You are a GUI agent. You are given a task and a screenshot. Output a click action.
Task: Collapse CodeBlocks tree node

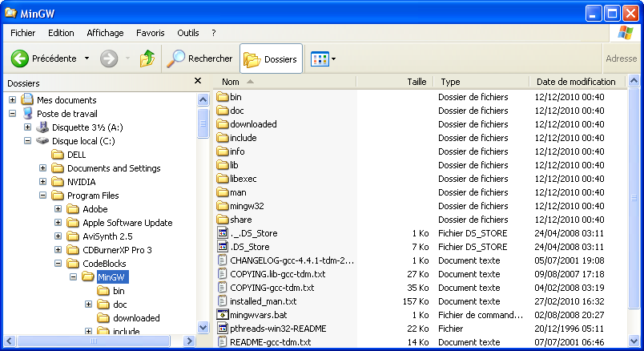coord(58,263)
